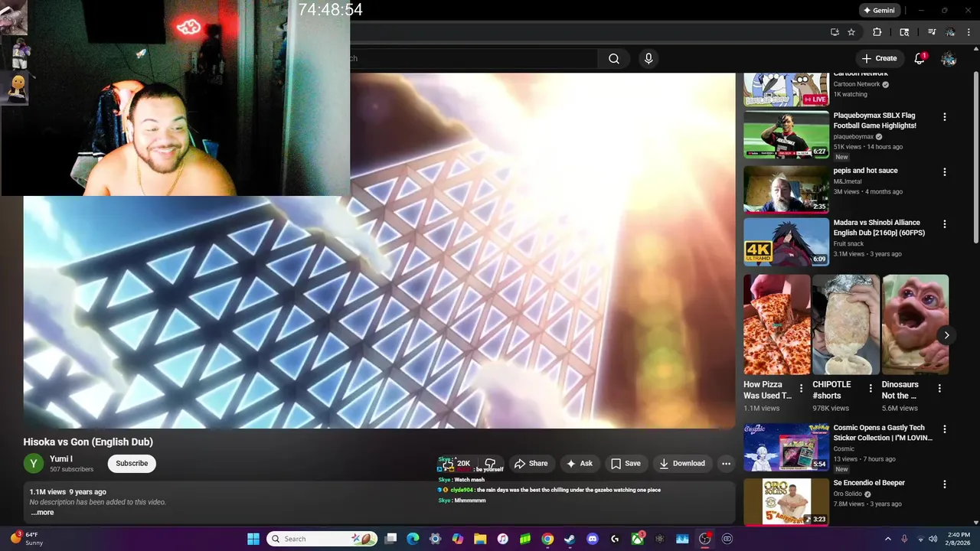Subscribe to Yumi I channel
This screenshot has width=980, height=551.
[132, 463]
